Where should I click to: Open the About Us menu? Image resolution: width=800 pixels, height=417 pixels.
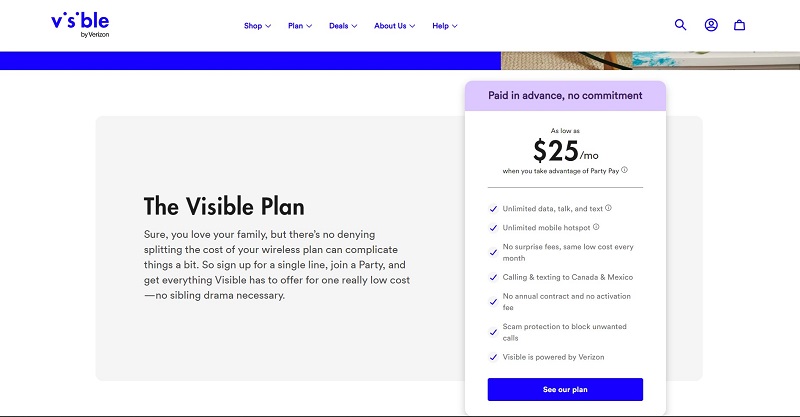click(395, 25)
